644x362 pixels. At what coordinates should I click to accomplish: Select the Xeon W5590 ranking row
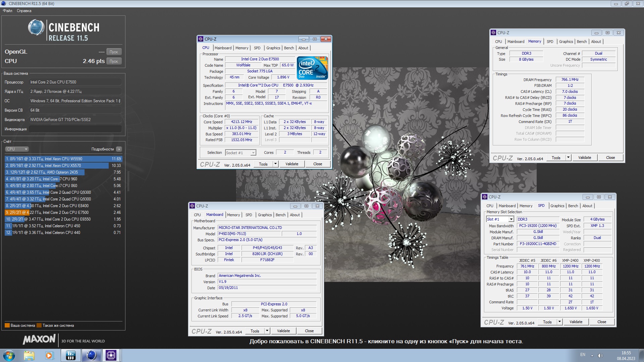click(63, 159)
